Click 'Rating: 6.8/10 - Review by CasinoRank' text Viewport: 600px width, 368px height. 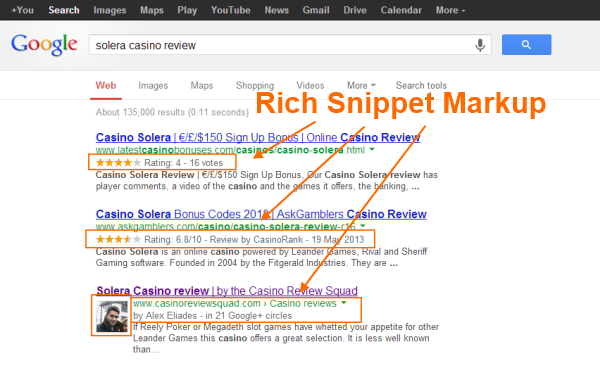pos(223,240)
